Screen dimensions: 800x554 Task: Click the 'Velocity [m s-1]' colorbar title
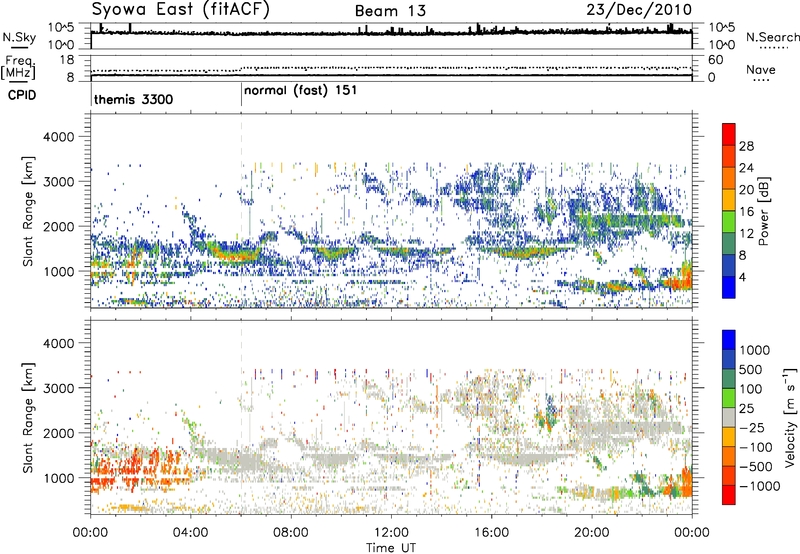(790, 417)
